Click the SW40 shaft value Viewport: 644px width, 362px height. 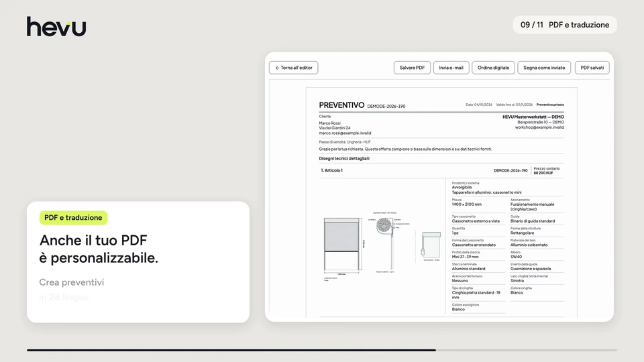(x=516, y=257)
